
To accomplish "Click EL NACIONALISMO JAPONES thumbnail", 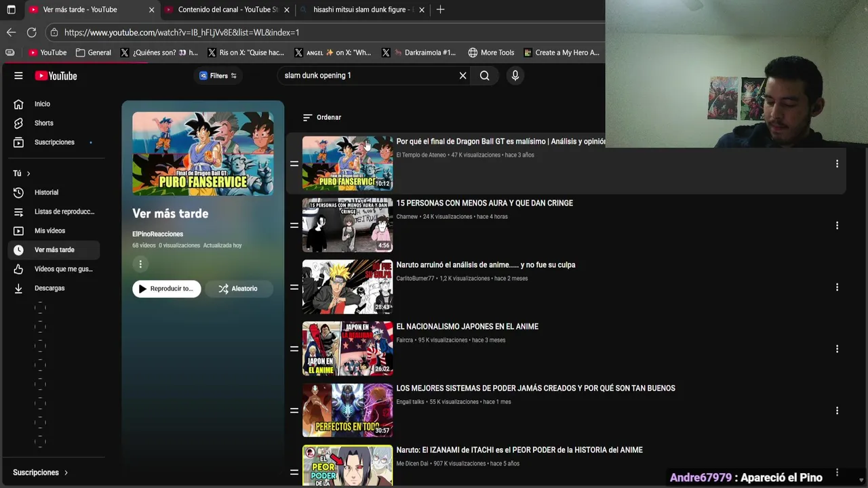I will tap(347, 348).
